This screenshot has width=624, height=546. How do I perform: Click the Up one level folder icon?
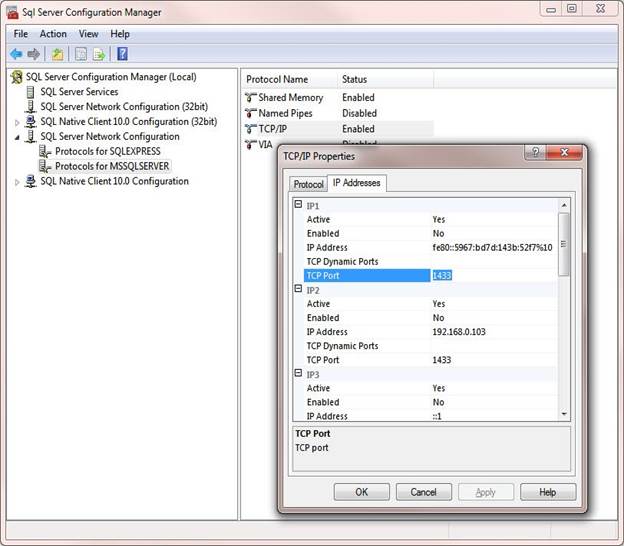coord(57,54)
